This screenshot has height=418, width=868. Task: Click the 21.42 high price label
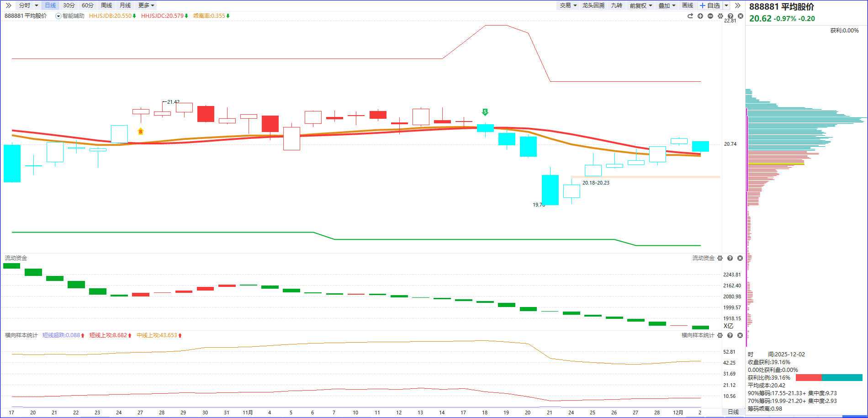[x=173, y=102]
